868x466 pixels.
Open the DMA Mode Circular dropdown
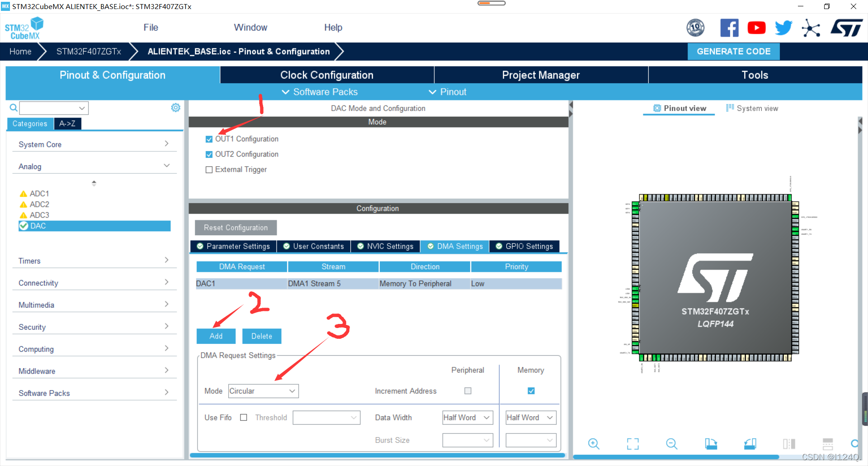(263, 391)
